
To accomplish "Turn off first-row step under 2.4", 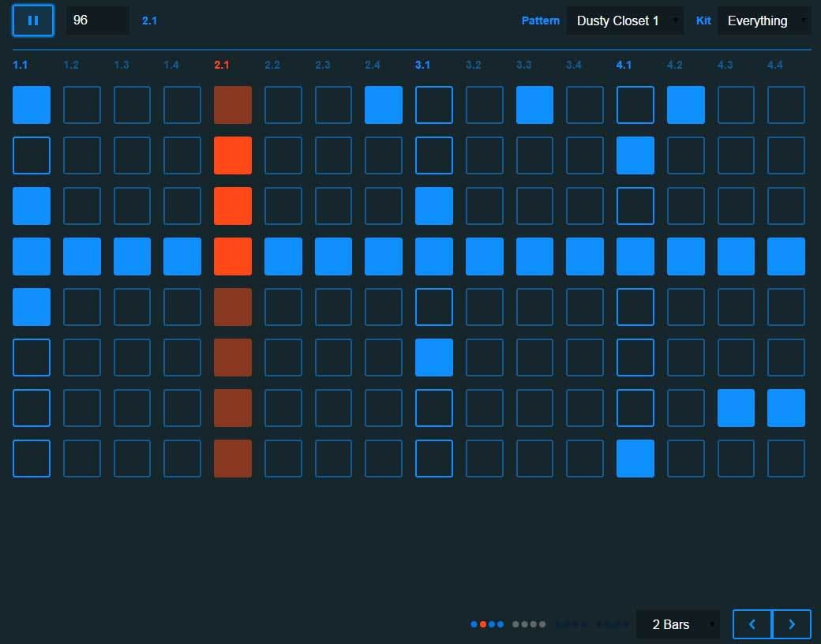I will tap(384, 105).
